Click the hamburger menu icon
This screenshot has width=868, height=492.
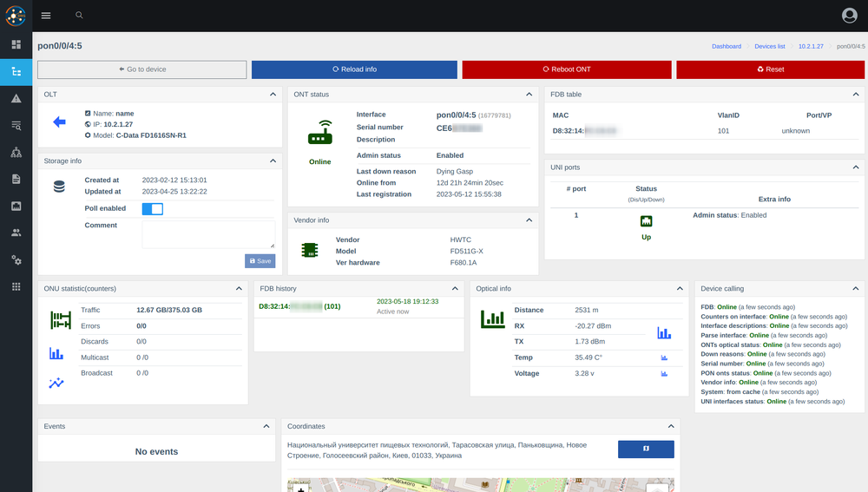coord(46,16)
